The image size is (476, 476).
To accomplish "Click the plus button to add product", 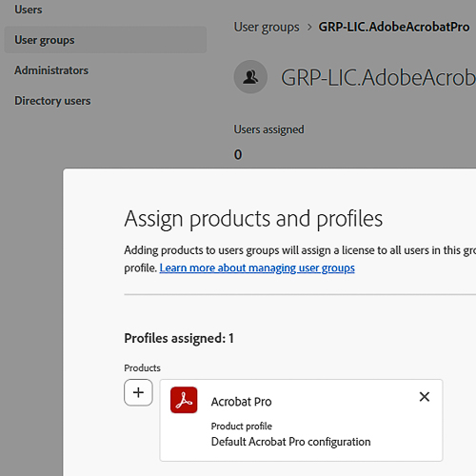I will tap(138, 392).
